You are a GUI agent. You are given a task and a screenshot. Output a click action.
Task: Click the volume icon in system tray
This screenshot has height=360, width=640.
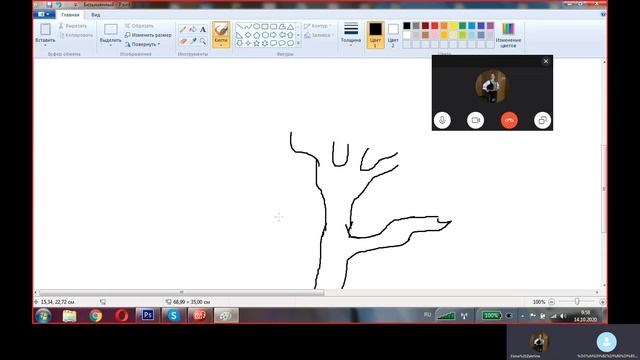pos(563,316)
